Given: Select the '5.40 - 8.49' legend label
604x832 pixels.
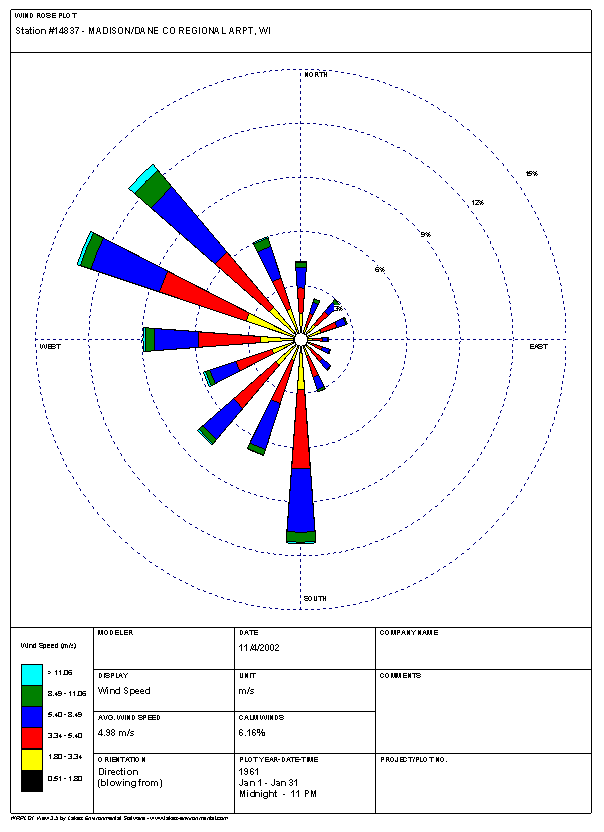Looking at the screenshot, I should pos(65,715).
